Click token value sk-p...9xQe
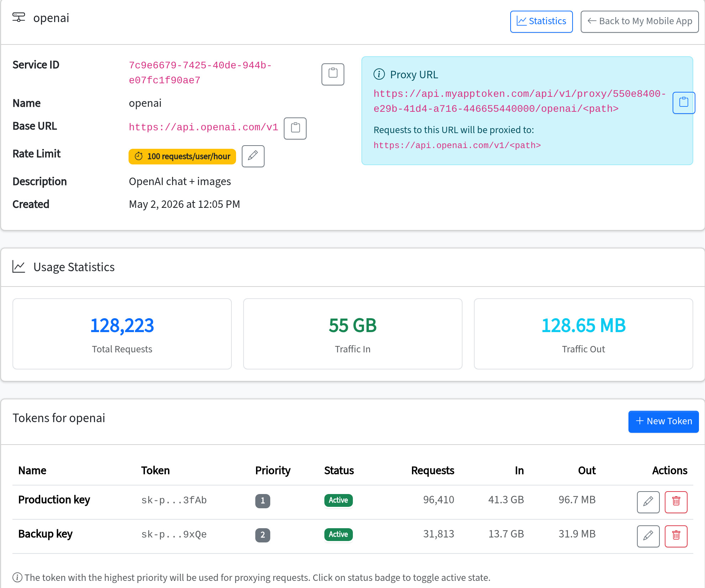 tap(174, 534)
